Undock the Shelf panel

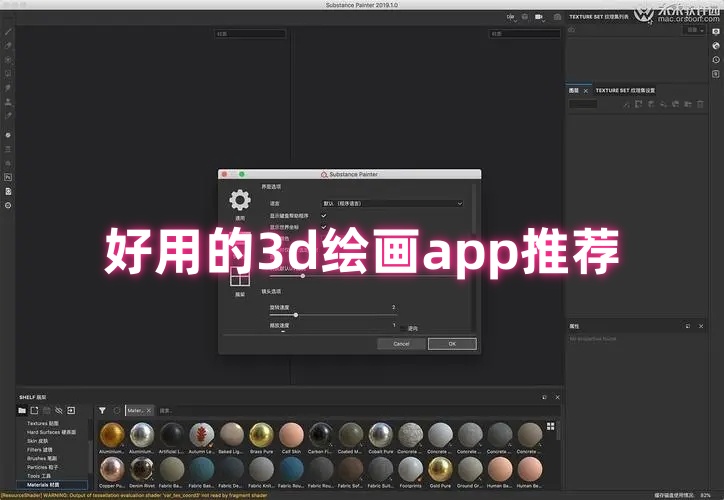pyautogui.click(x=544, y=397)
